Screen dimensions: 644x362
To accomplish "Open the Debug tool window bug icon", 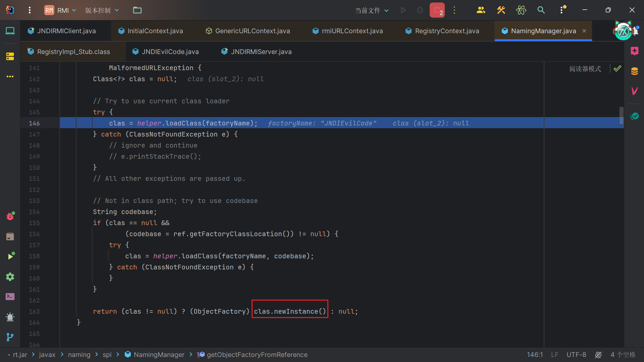I will coord(10,216).
